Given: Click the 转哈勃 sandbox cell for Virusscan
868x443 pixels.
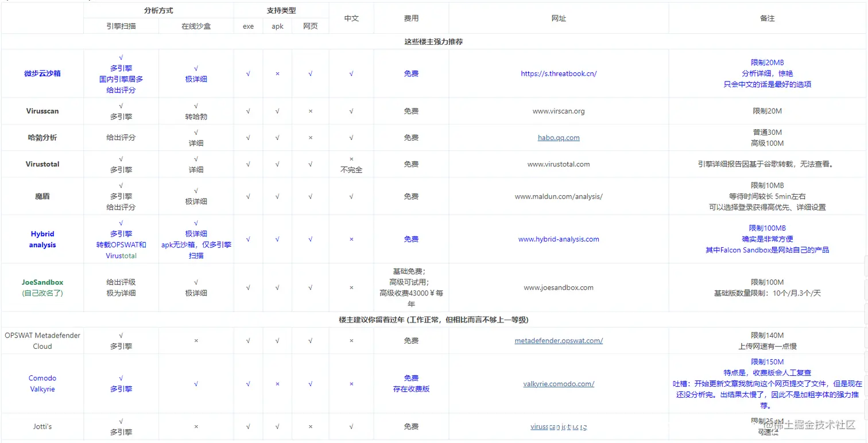Looking at the screenshot, I should pos(196,116).
